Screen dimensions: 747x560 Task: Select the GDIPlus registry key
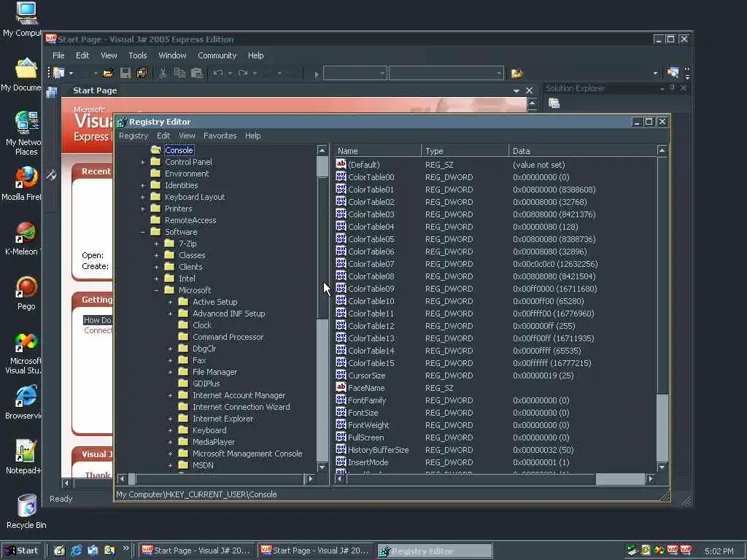pyautogui.click(x=206, y=384)
